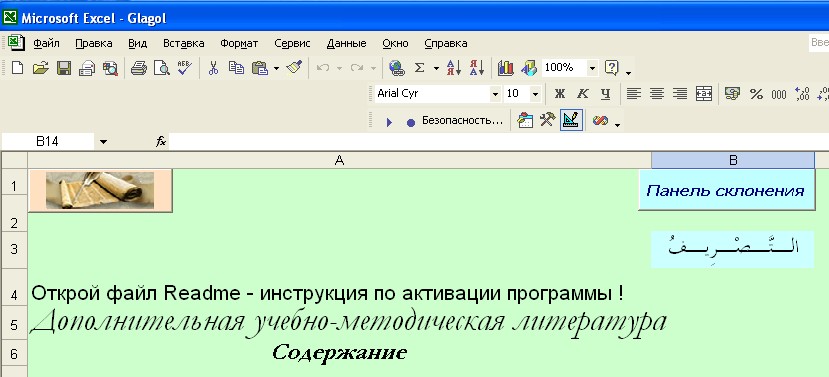Toggle align left
The image size is (829, 377).
(x=634, y=94)
